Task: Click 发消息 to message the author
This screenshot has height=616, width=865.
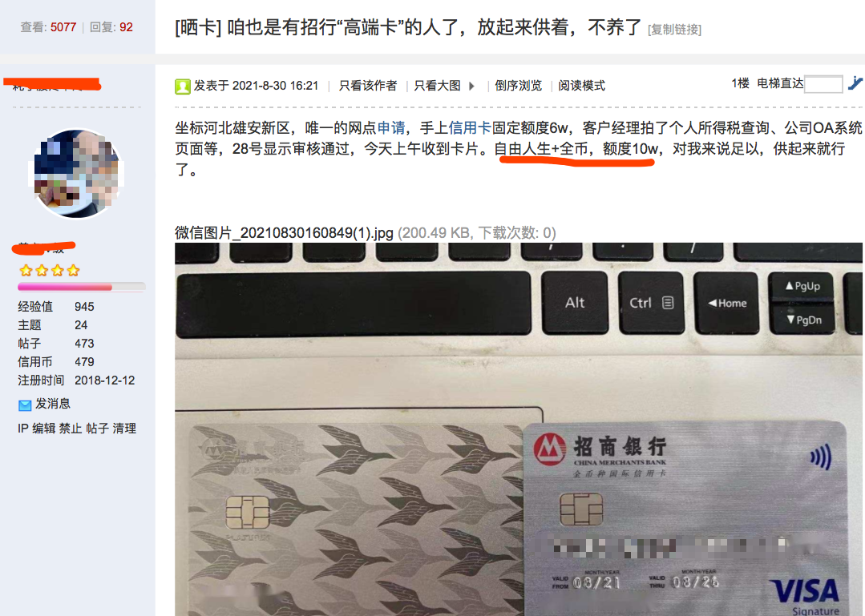Action: (53, 404)
